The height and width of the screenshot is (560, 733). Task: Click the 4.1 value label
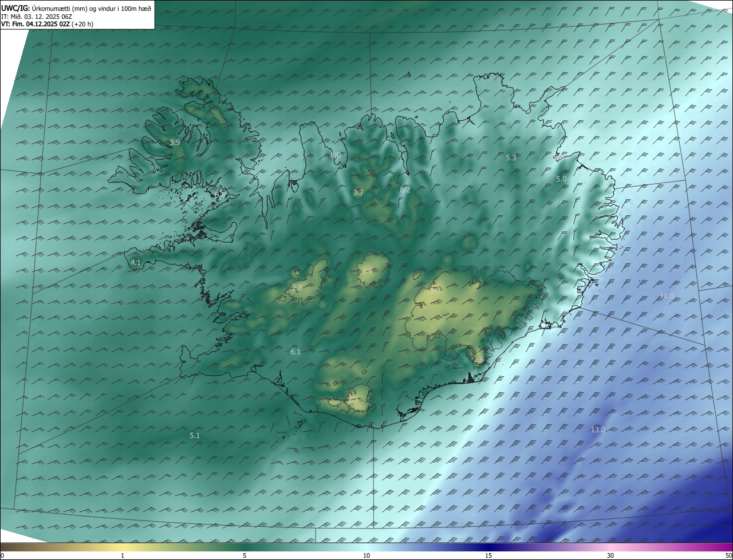click(x=136, y=262)
